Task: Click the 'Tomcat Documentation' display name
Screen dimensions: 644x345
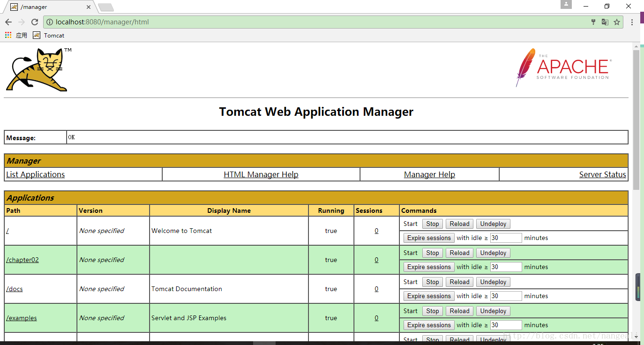Action: tap(187, 289)
